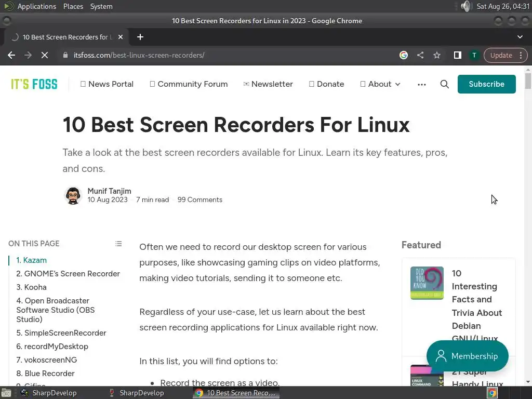Open the System menu

[x=101, y=6]
